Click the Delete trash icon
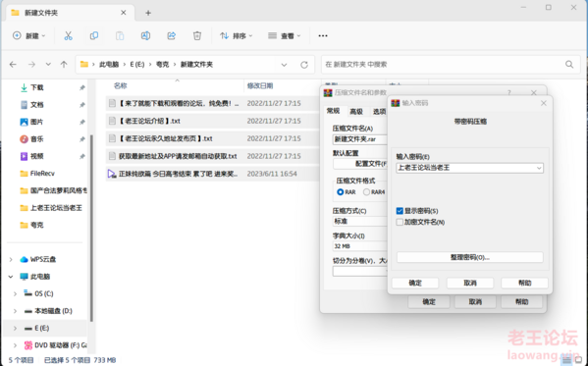588x366 pixels. [x=197, y=35]
